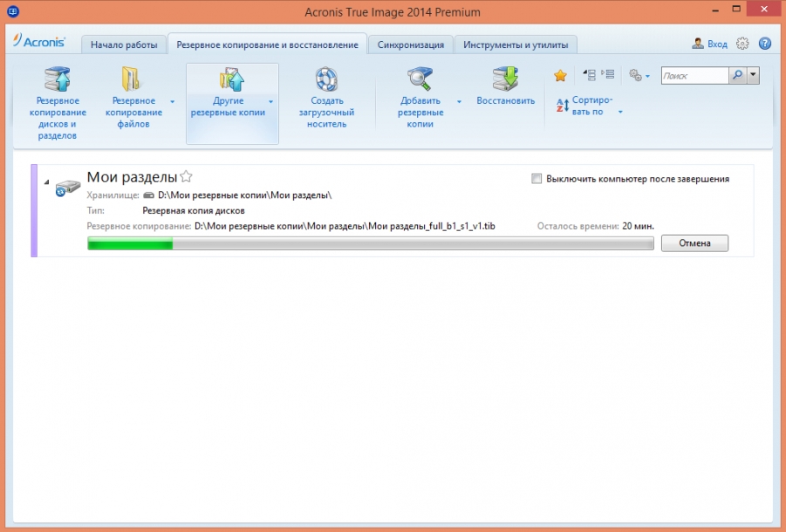
Task: Open the help question mark icon
Action: coord(765,44)
